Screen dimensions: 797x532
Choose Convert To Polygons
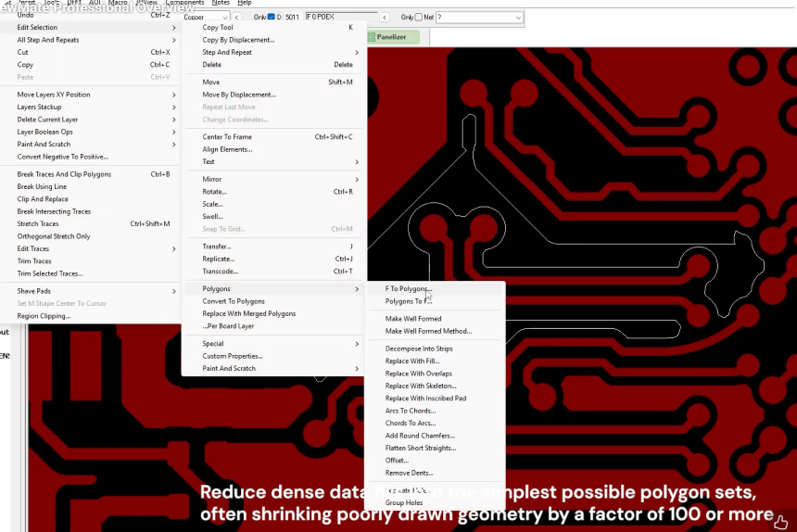click(273, 301)
